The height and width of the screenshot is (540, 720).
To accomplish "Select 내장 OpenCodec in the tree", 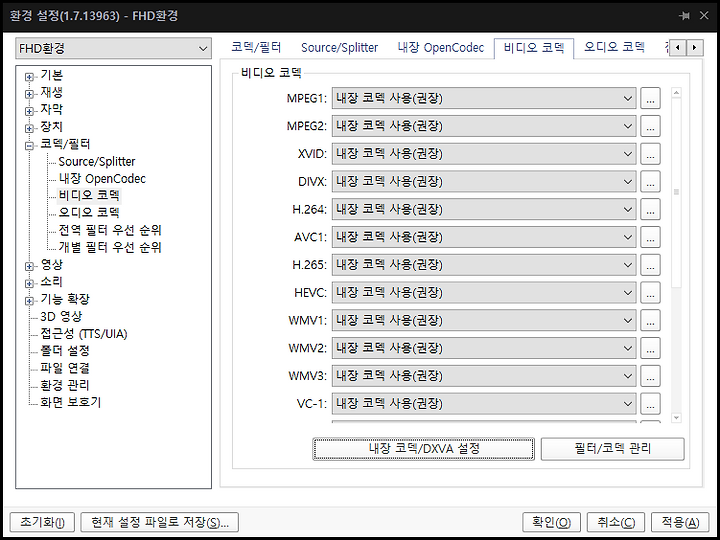I will point(102,179).
